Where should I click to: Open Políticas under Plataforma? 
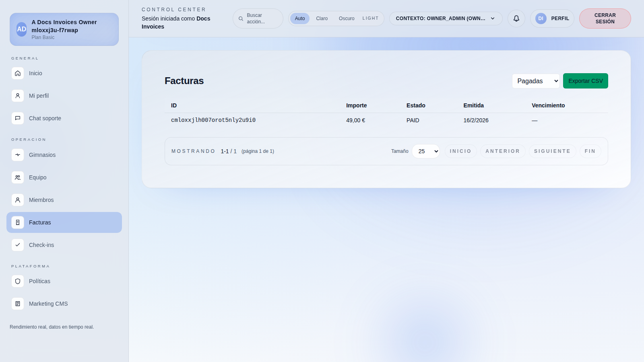point(39,281)
